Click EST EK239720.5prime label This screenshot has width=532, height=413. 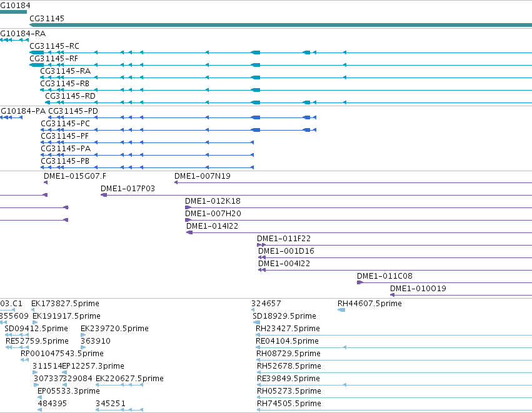(x=114, y=329)
